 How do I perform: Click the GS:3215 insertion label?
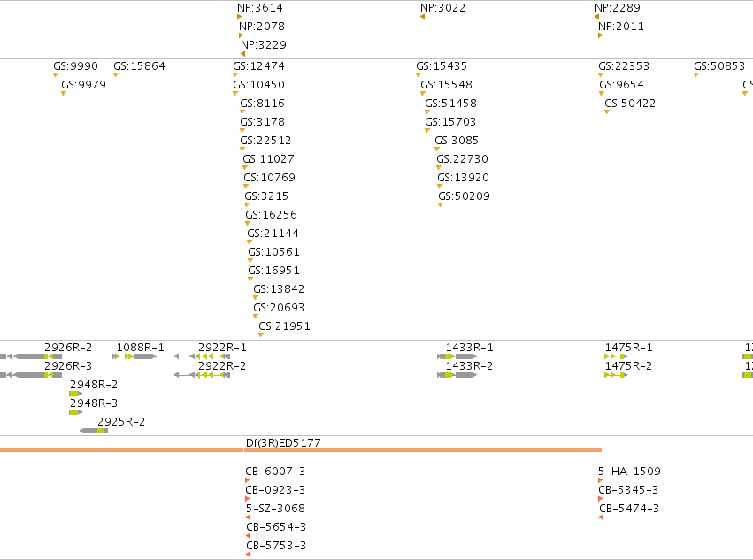coord(266,196)
